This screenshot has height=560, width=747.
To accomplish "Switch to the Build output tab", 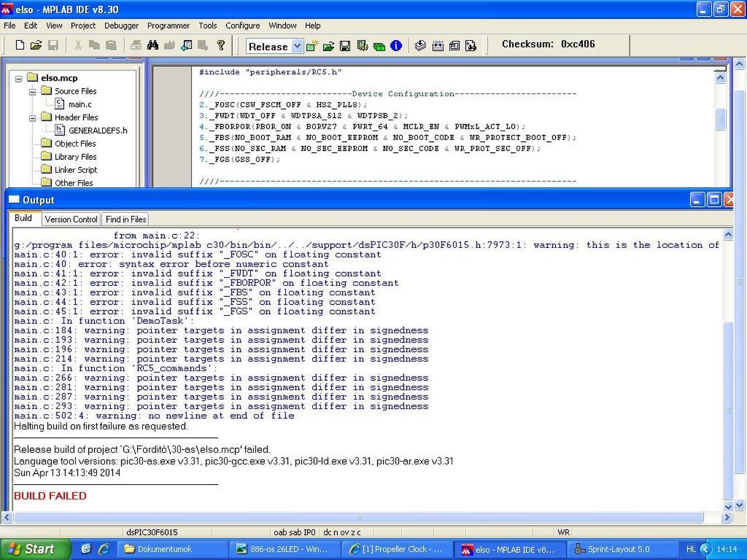I will (23, 218).
